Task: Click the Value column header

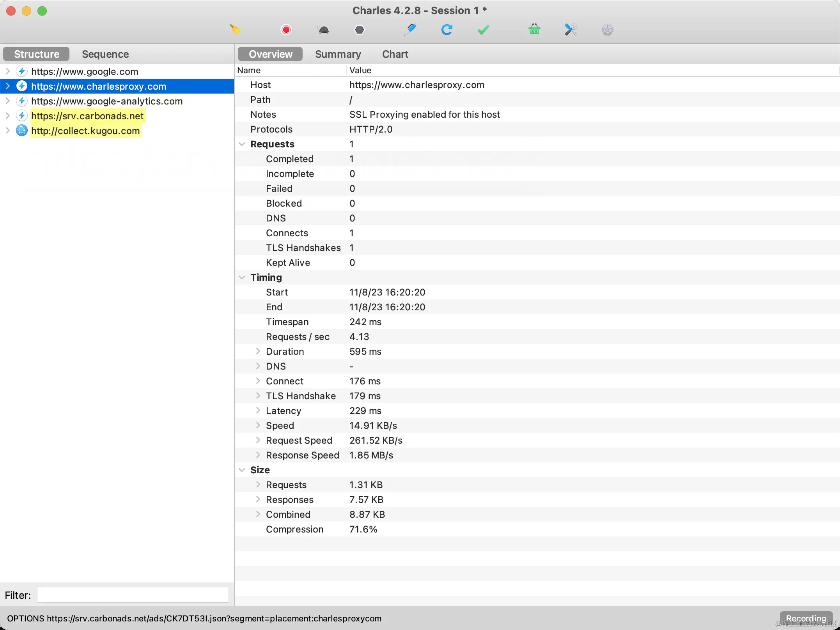Action: click(x=593, y=70)
